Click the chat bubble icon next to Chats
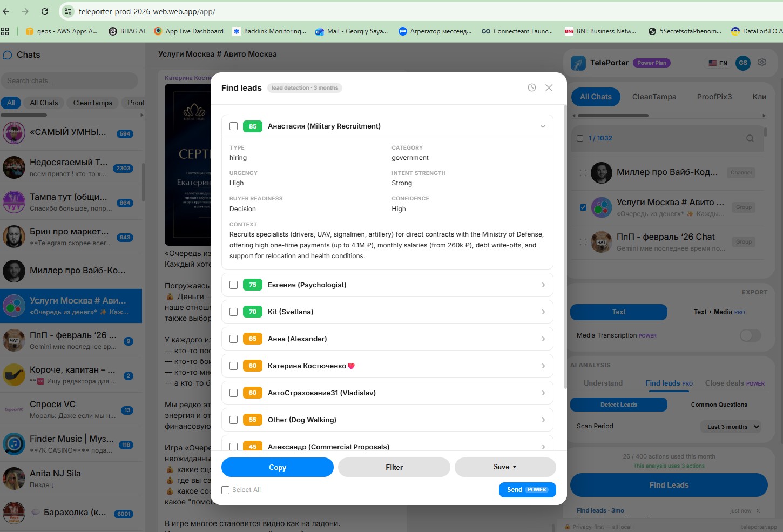This screenshot has width=783, height=532. (7, 55)
